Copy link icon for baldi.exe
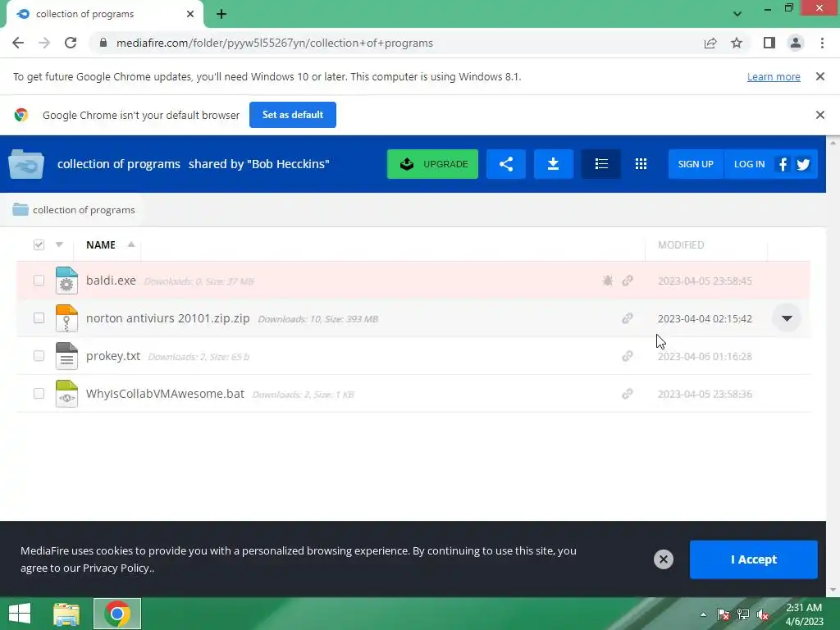 [628, 281]
